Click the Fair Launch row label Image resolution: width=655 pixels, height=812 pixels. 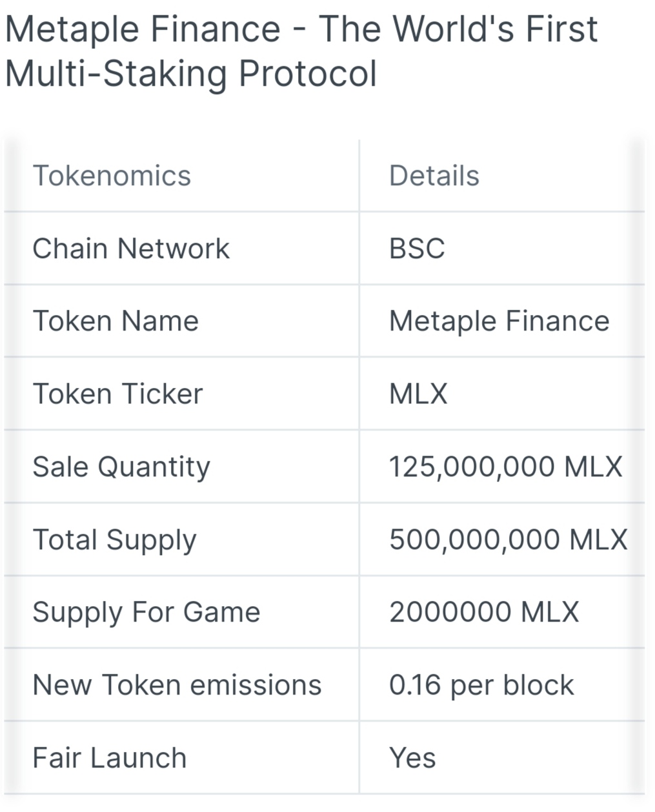pyautogui.click(x=110, y=758)
